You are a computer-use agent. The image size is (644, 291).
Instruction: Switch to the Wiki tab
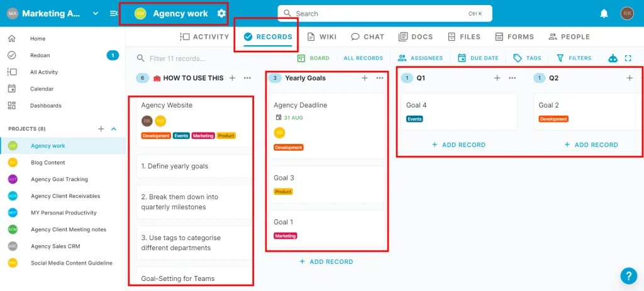pyautogui.click(x=322, y=37)
